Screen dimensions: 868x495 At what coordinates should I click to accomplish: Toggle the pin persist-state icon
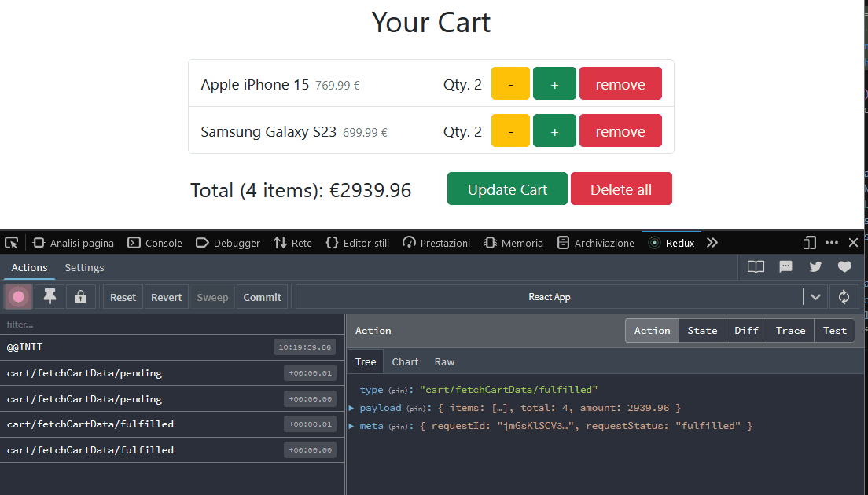50,297
